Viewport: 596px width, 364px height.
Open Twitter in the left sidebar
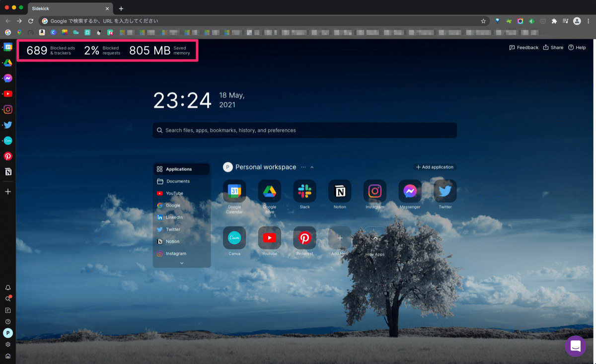point(8,125)
